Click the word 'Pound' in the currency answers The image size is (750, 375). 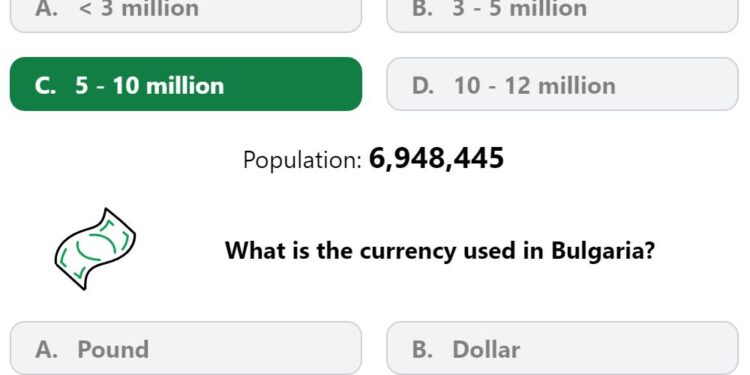[x=113, y=350]
